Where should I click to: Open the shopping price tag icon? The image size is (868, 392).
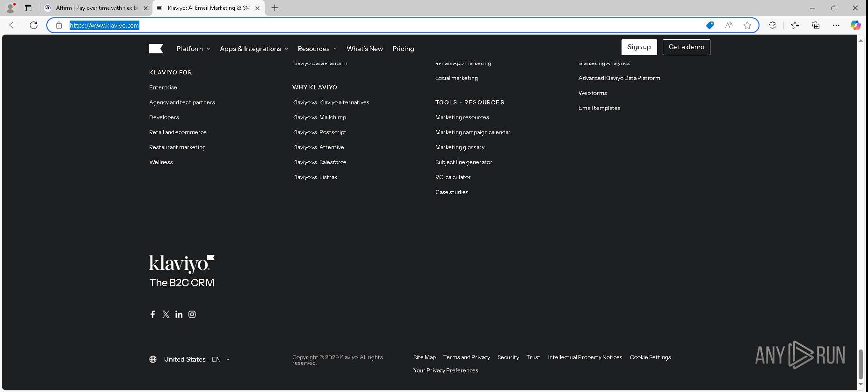point(710,25)
